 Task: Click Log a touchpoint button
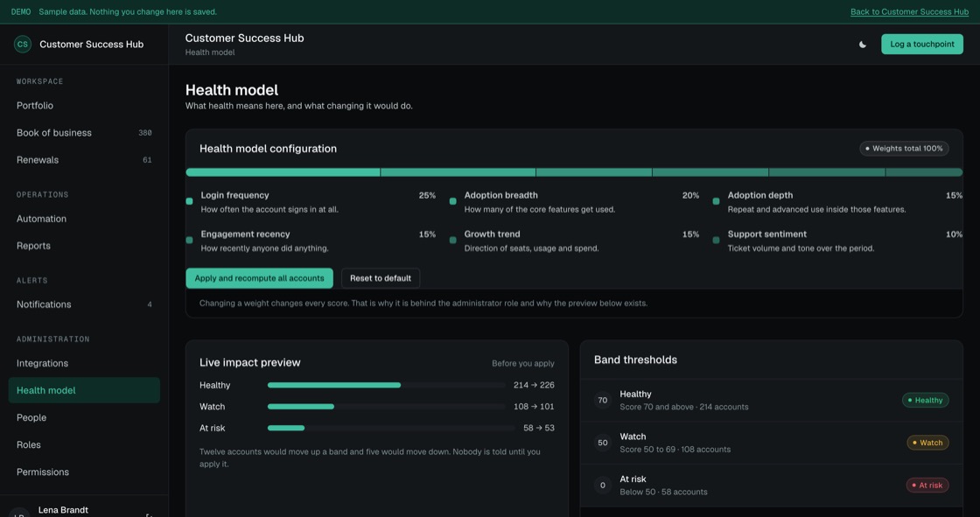pos(922,45)
